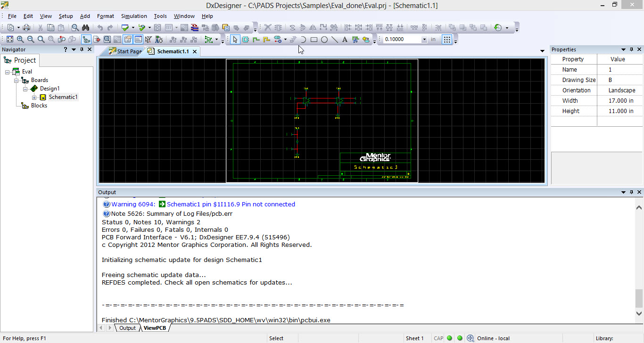Switch to the Output tab at bottom
The image size is (644, 343).
tap(127, 328)
